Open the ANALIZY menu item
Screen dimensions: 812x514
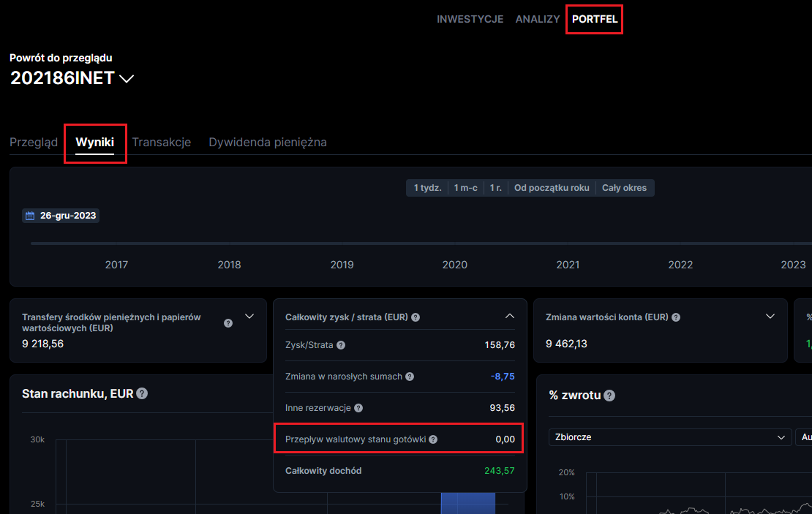[538, 19]
